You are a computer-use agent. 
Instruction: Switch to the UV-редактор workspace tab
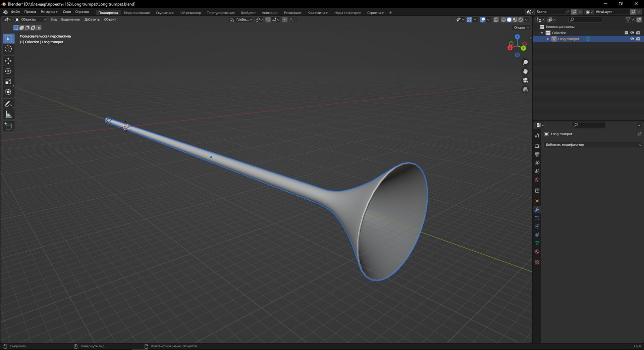[x=191, y=13]
